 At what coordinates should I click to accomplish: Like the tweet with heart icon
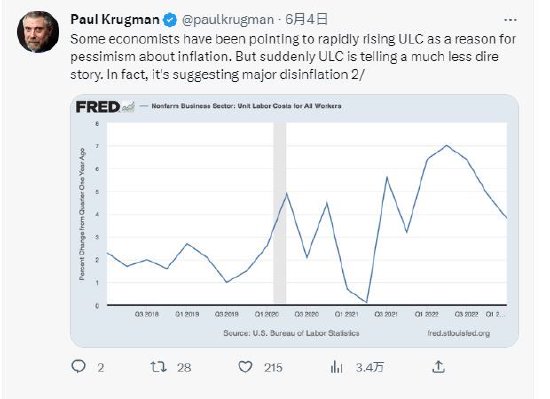coord(245,367)
